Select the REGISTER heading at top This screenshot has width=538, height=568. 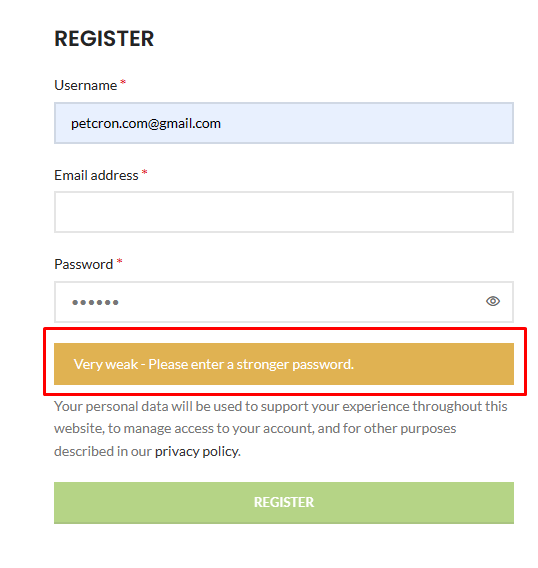coord(104,38)
